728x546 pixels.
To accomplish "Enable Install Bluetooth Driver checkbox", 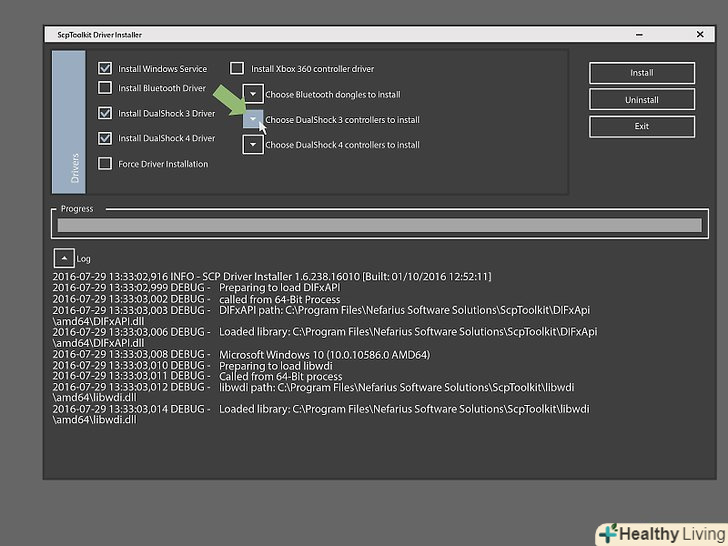I will point(105,87).
